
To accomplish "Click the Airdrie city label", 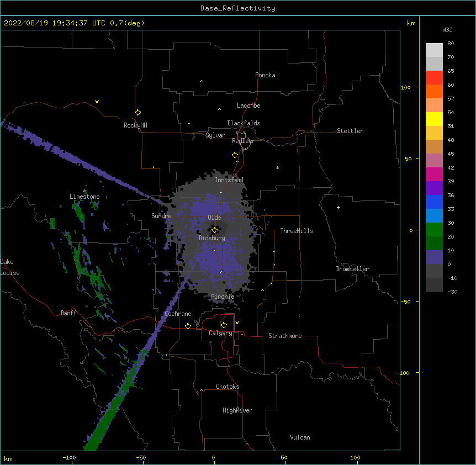I will 223,297.
